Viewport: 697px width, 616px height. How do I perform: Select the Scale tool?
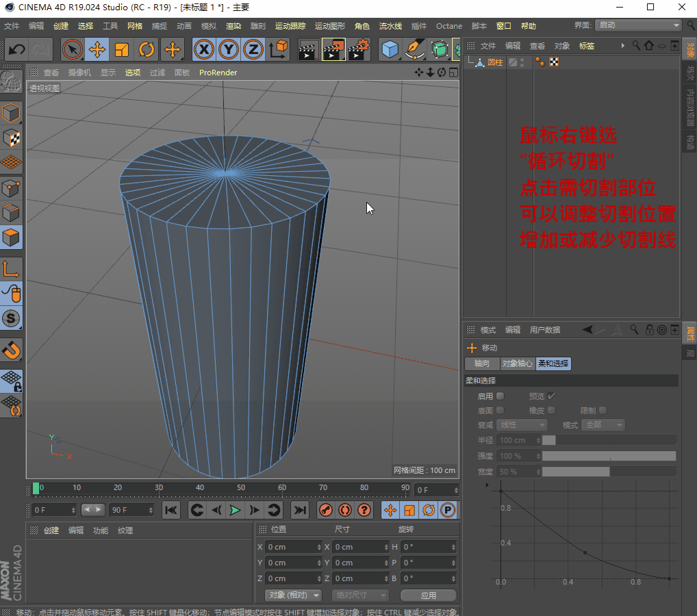point(122,50)
